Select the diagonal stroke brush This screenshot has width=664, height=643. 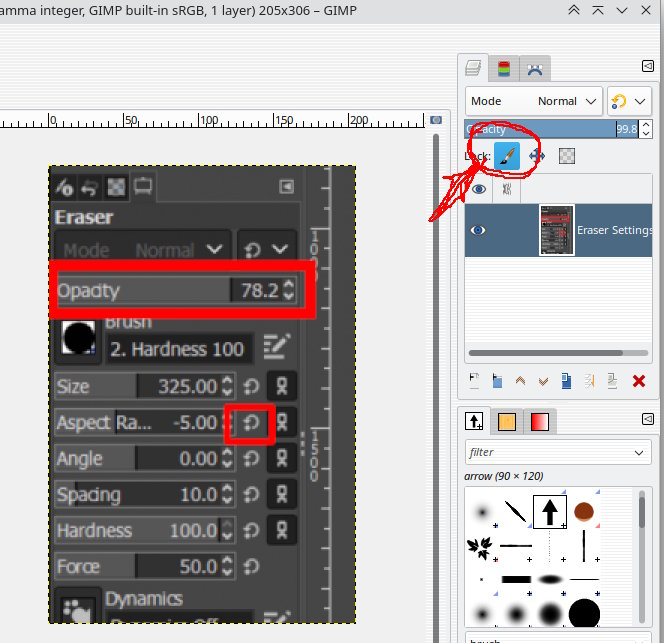pos(515,512)
